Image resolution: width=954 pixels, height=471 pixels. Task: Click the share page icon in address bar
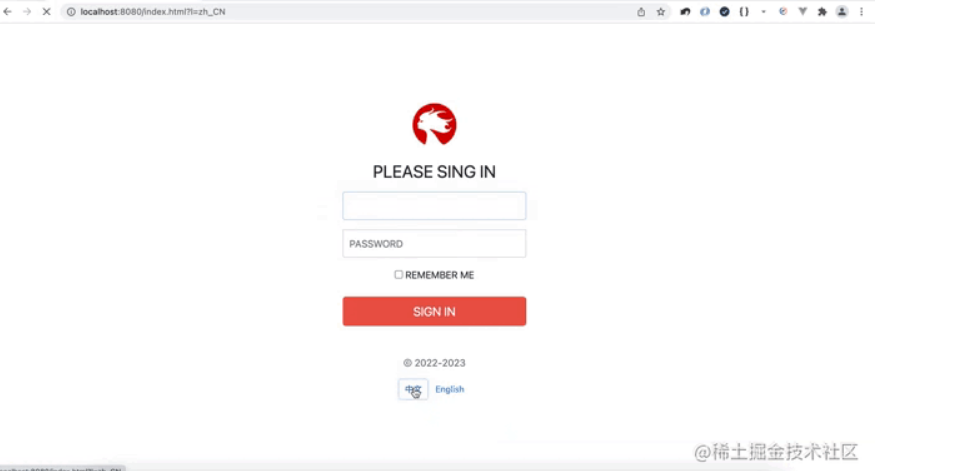641,12
